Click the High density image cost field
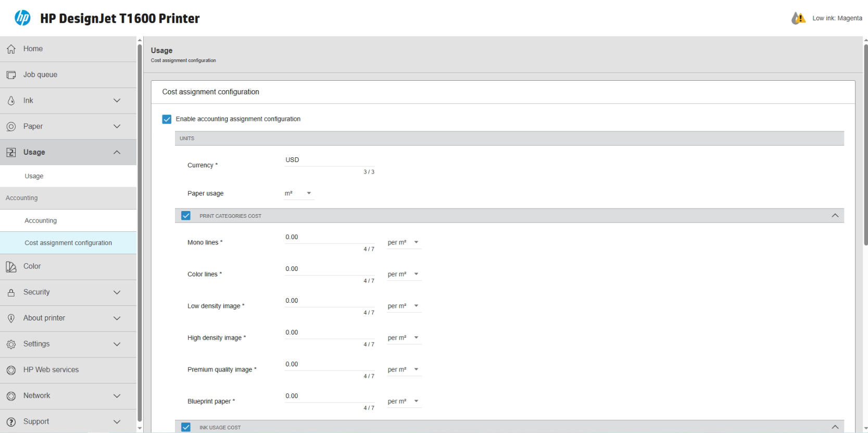Image resolution: width=868 pixels, height=433 pixels. tap(329, 332)
